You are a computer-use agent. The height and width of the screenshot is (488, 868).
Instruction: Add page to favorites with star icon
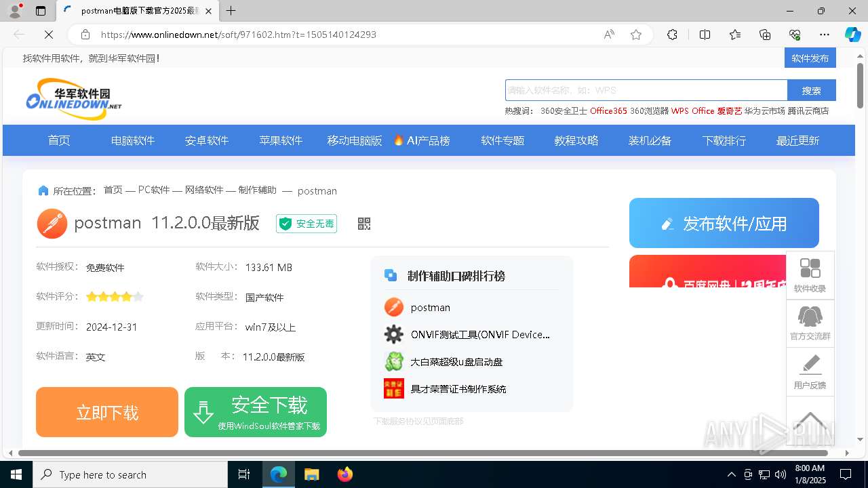pos(636,35)
